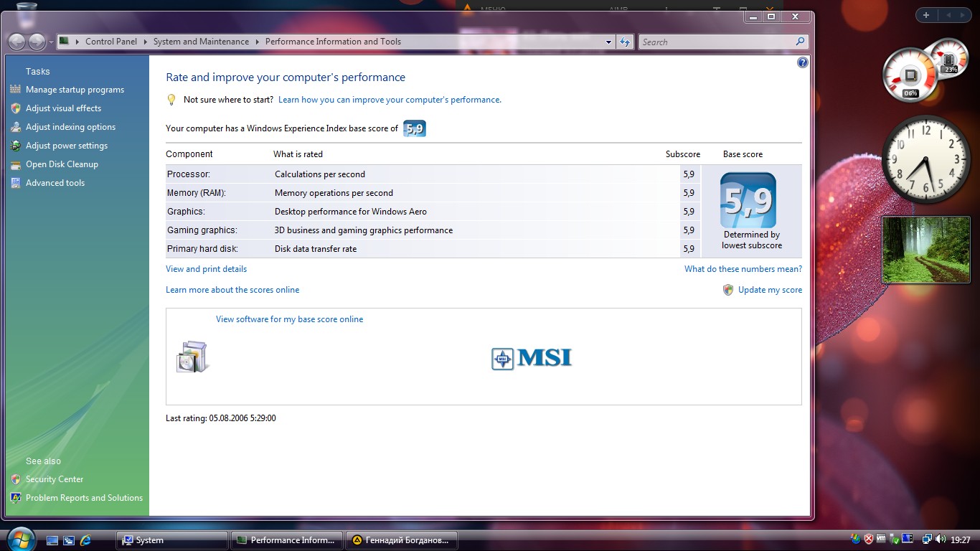
Task: Click the volume speaker tray icon
Action: (940, 540)
